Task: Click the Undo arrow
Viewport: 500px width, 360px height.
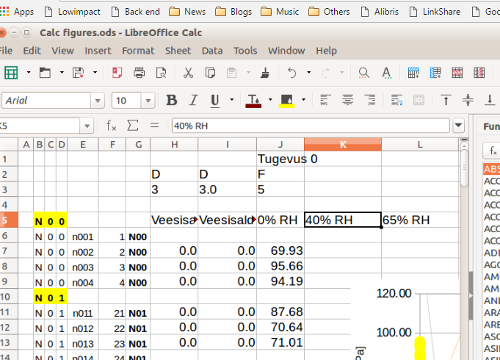Action: coord(292,72)
